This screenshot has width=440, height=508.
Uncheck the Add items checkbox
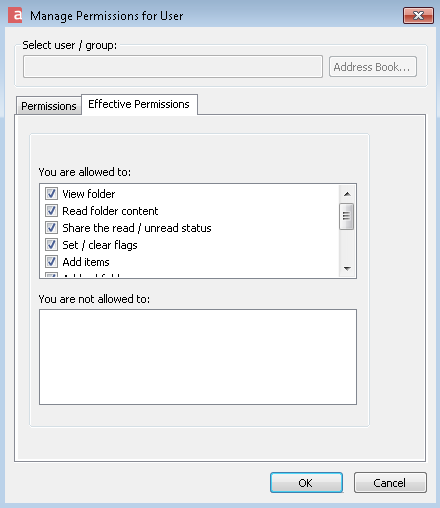coord(51,262)
